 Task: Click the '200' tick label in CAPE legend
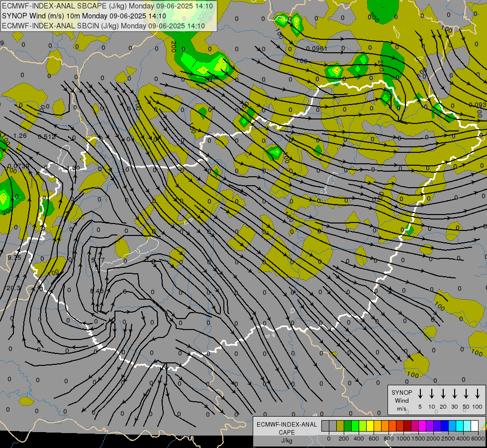[344, 439]
